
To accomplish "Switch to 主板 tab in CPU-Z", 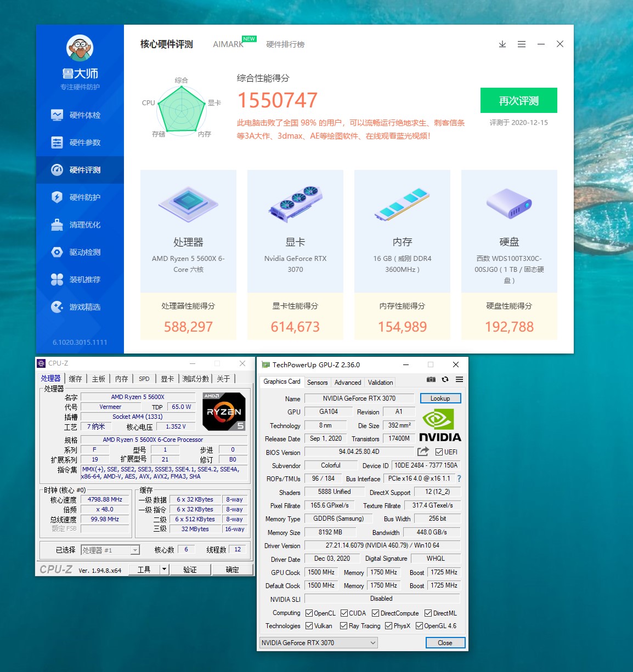I will click(98, 379).
